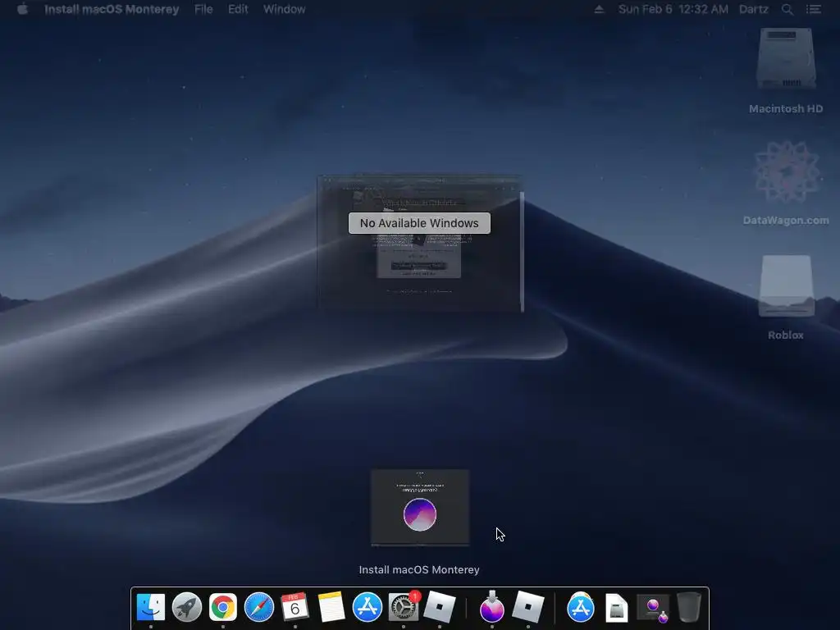The width and height of the screenshot is (840, 630).
Task: Open the Apple menu
Action: 22,9
